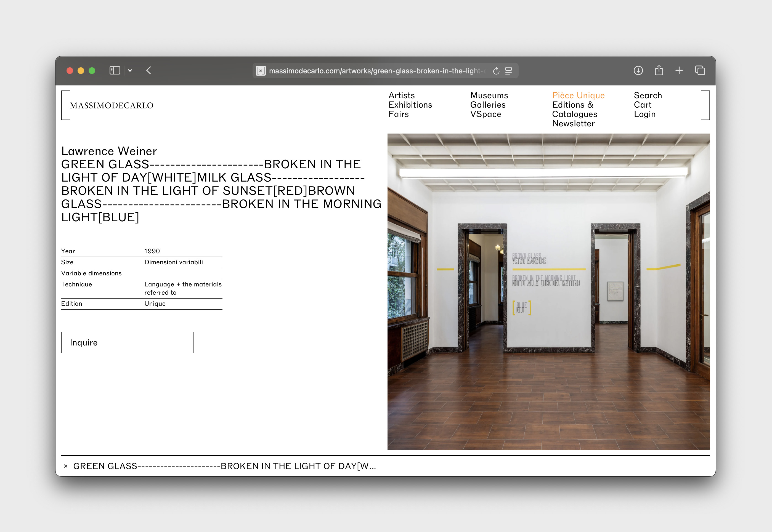Close the window with red button

coord(70,71)
